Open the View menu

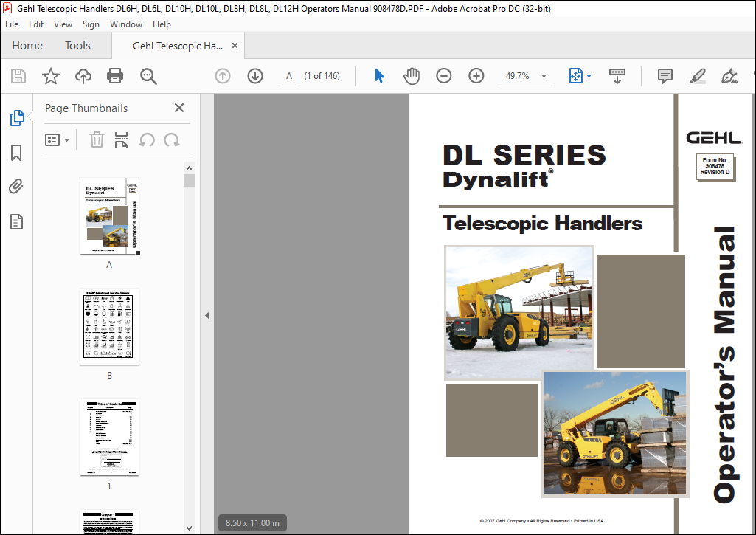[x=63, y=24]
